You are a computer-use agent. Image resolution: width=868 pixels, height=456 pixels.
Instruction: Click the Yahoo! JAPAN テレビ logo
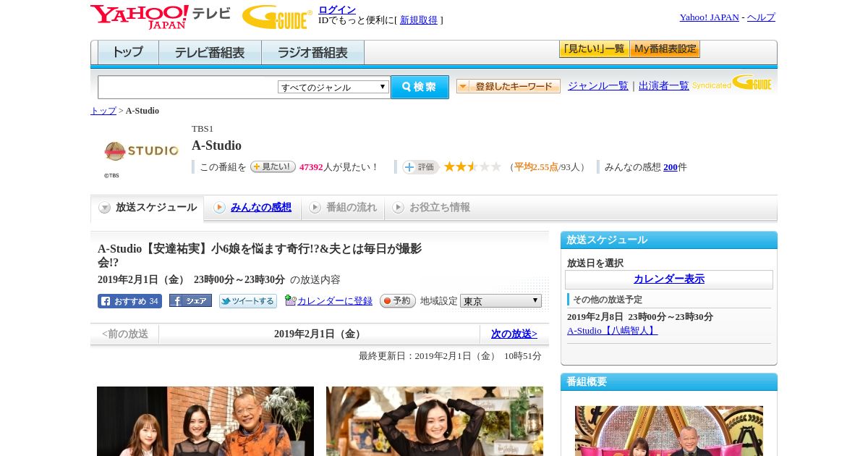tap(160, 17)
